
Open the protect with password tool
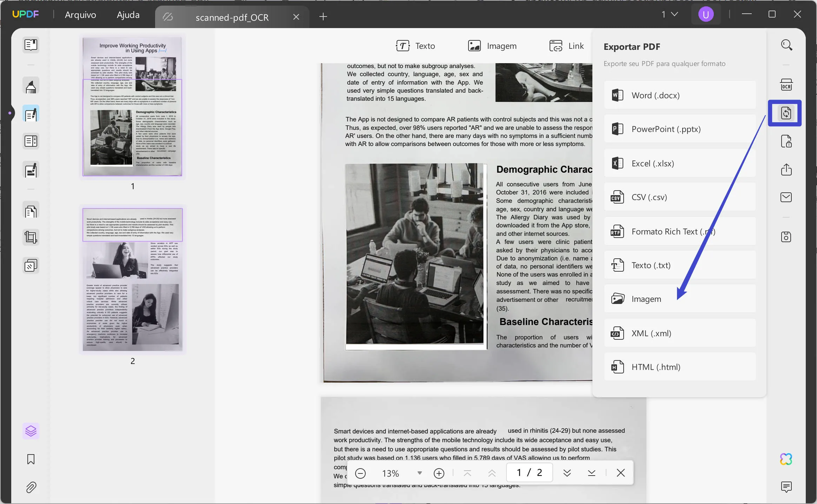coord(786,141)
